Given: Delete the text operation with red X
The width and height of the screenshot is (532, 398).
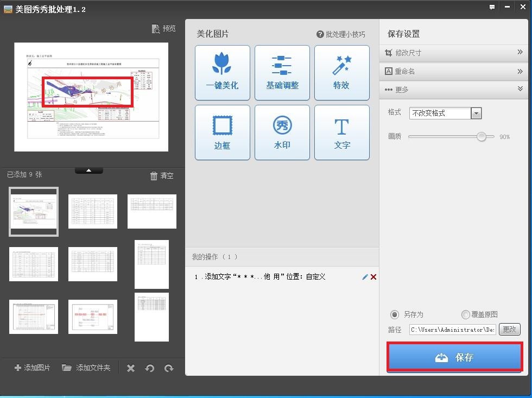Looking at the screenshot, I should point(373,277).
